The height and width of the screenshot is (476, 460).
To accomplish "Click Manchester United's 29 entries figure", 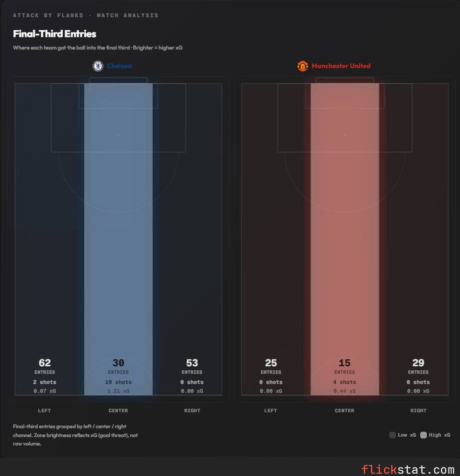I will [418, 363].
